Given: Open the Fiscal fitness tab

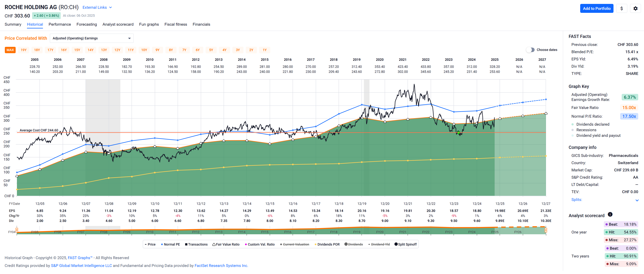Looking at the screenshot, I should point(175,24).
